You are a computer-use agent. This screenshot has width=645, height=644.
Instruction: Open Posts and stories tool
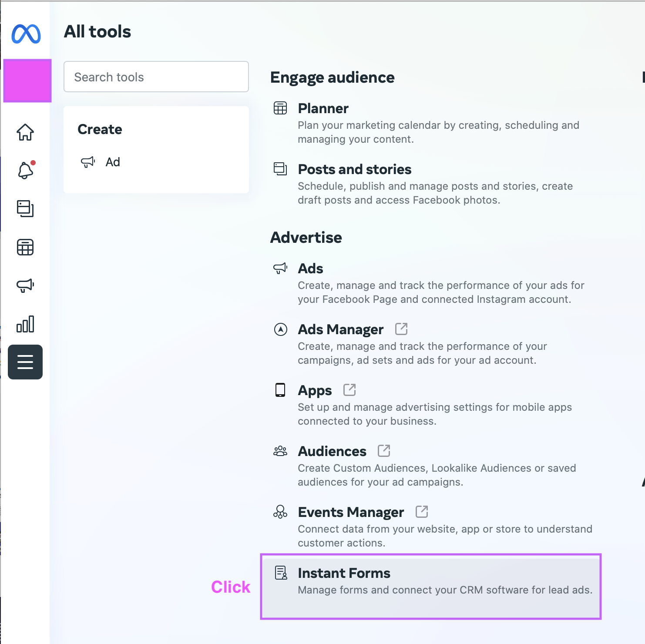click(x=355, y=169)
